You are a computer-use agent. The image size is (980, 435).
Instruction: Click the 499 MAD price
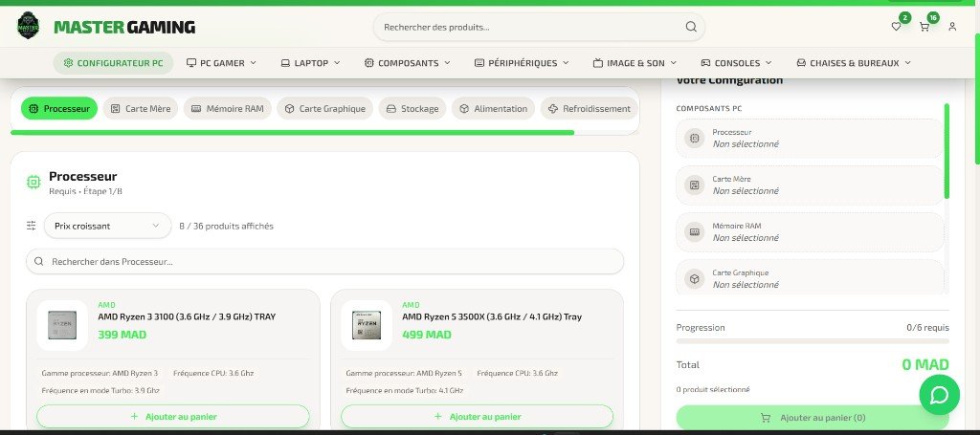pos(426,336)
